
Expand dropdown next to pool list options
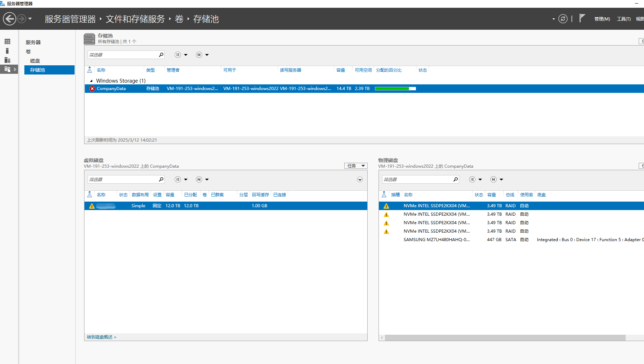(x=186, y=55)
